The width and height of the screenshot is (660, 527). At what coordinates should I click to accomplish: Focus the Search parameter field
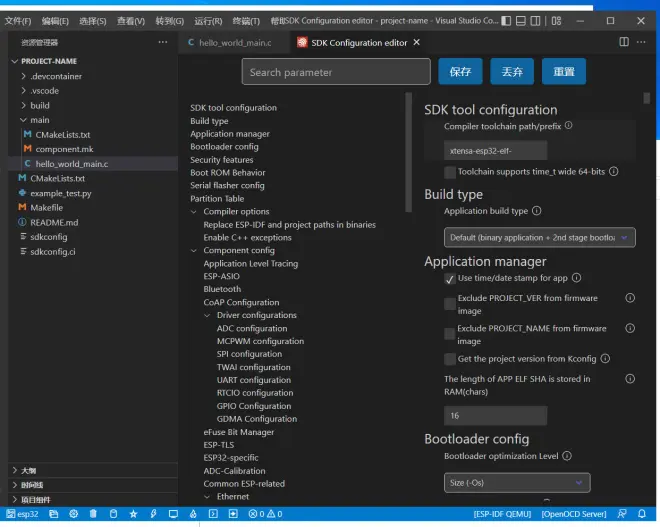336,72
